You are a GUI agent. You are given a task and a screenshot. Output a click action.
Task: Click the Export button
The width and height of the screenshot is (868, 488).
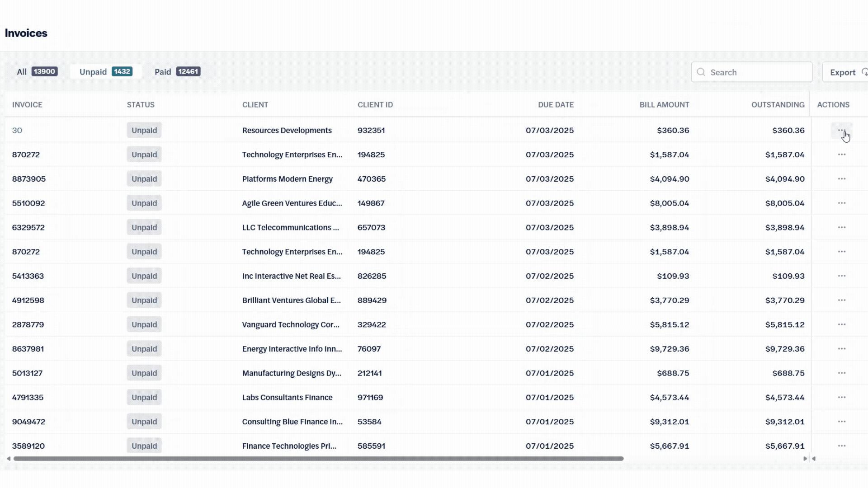tap(845, 72)
